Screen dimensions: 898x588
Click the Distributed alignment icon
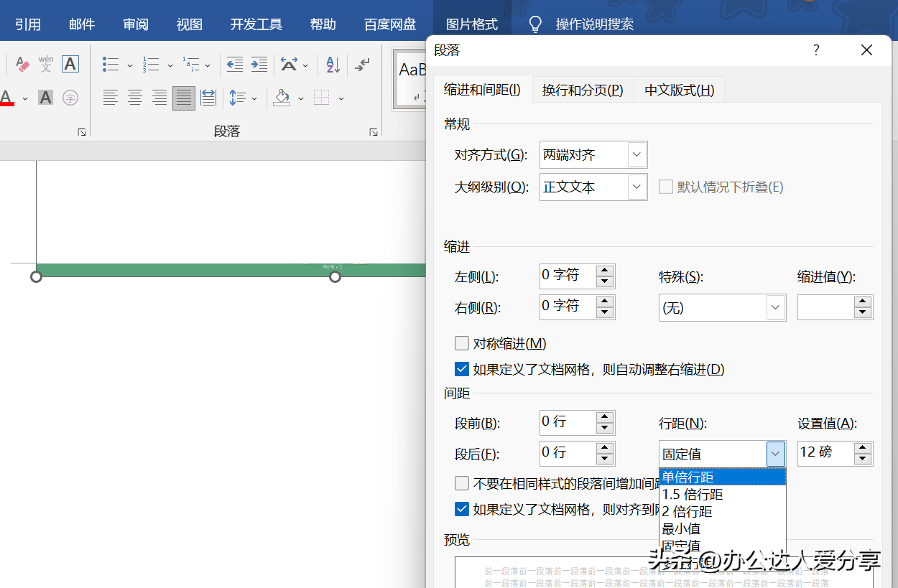(x=208, y=98)
